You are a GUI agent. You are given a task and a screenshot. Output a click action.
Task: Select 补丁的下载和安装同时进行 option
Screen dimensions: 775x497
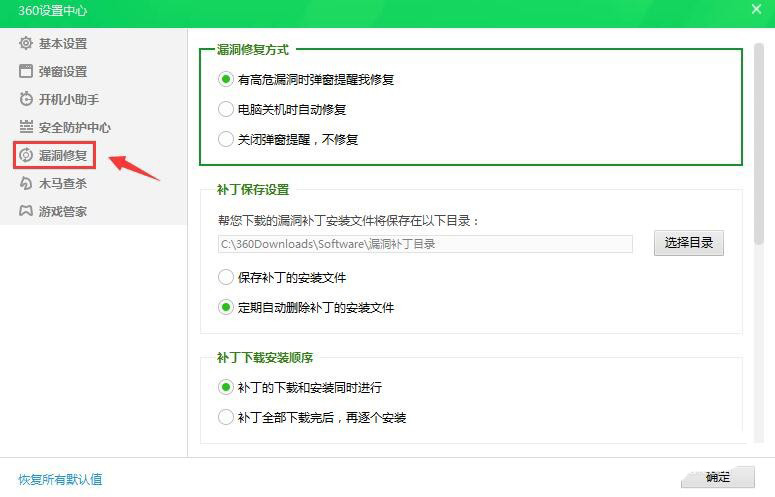point(226,387)
